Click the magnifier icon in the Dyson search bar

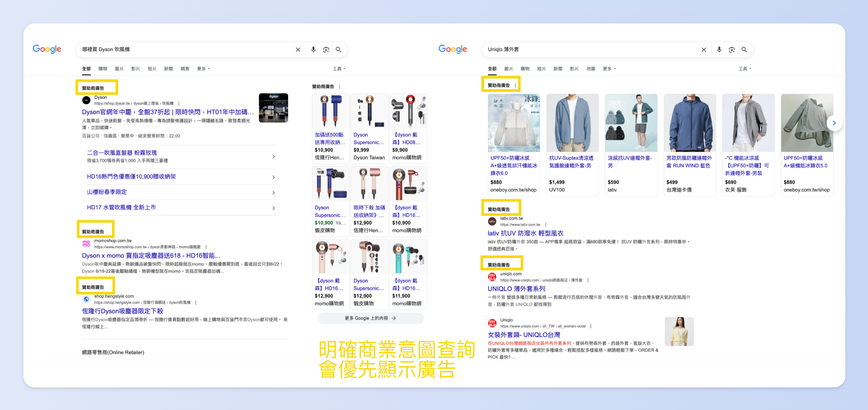click(x=338, y=50)
